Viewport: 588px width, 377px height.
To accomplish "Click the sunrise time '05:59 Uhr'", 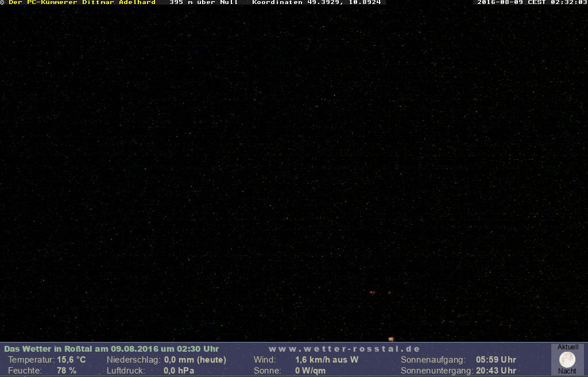I will tap(496, 360).
